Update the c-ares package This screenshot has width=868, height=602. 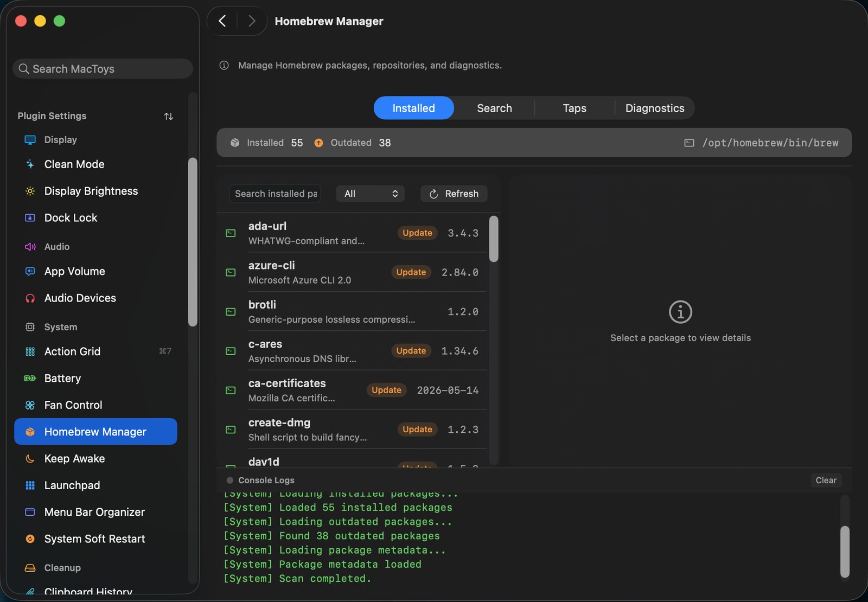point(411,351)
